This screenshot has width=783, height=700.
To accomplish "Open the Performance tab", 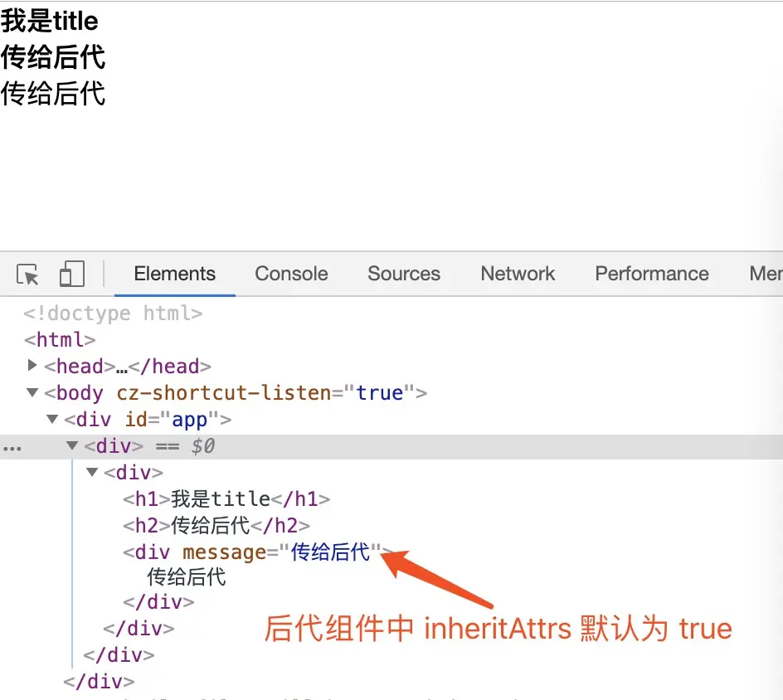I will click(652, 273).
